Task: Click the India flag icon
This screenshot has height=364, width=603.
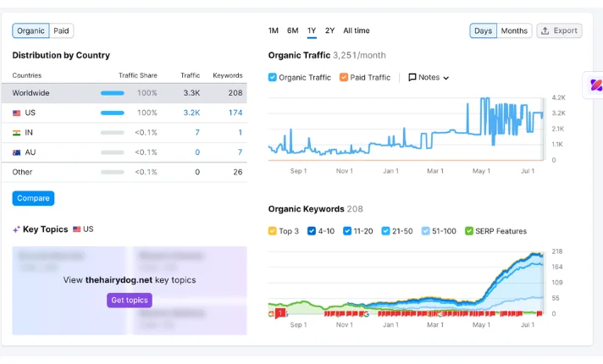Action: pyautogui.click(x=17, y=133)
